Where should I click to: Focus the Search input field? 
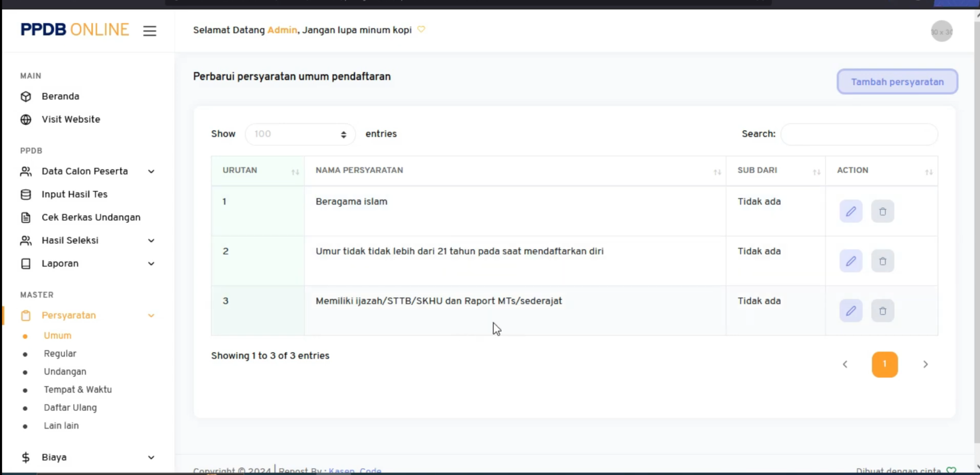pyautogui.click(x=859, y=134)
